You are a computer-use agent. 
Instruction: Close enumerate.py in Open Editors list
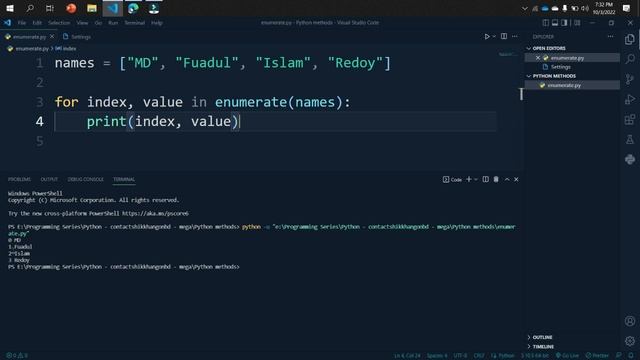point(538,58)
